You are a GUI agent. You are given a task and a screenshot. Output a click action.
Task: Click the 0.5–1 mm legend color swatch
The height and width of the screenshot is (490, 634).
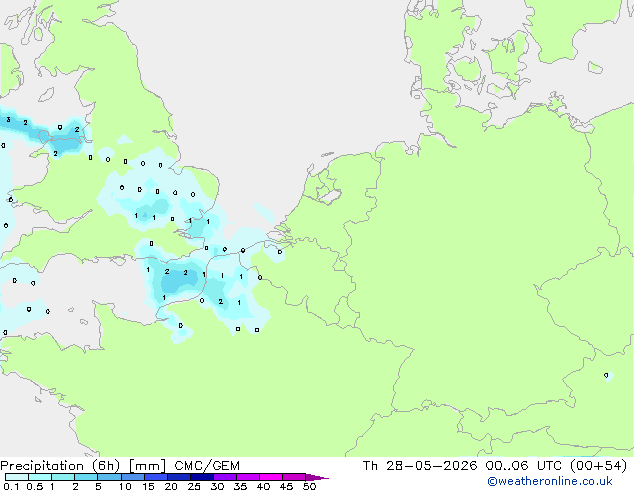coord(40,477)
